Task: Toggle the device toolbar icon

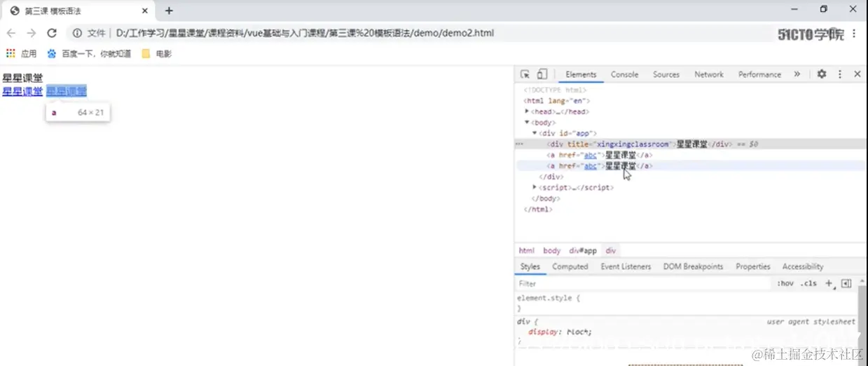Action: coord(542,74)
